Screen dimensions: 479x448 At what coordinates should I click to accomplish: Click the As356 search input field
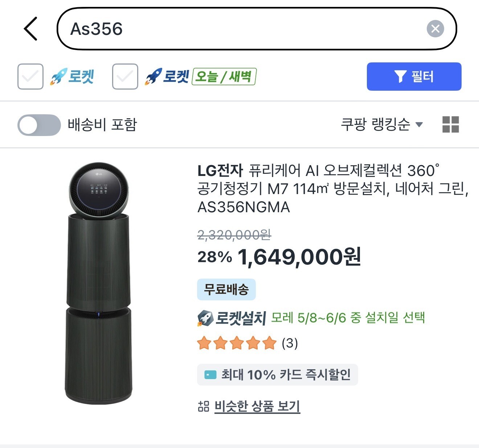[257, 29]
